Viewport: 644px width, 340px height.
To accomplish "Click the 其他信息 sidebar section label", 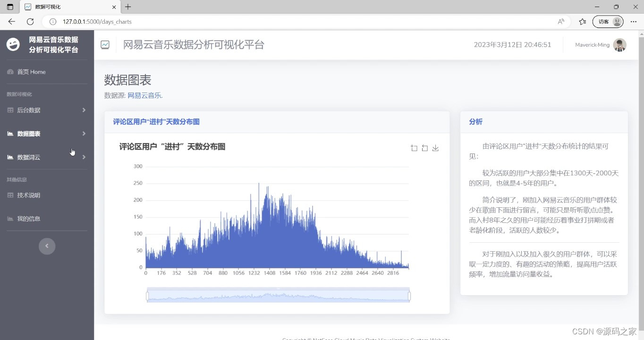I will click(x=17, y=179).
